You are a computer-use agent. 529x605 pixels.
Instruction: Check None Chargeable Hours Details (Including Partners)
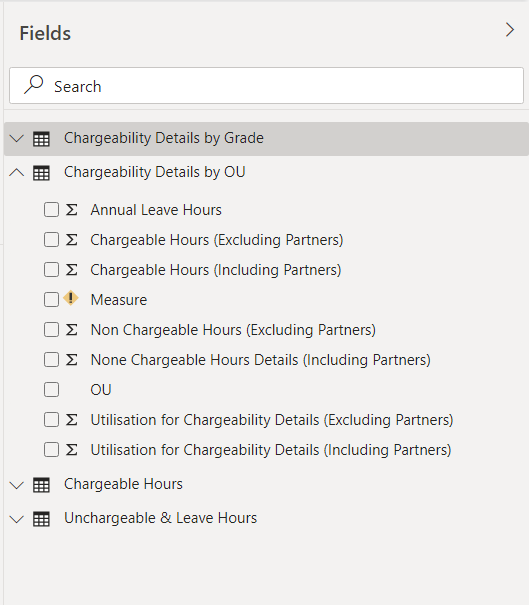51,360
